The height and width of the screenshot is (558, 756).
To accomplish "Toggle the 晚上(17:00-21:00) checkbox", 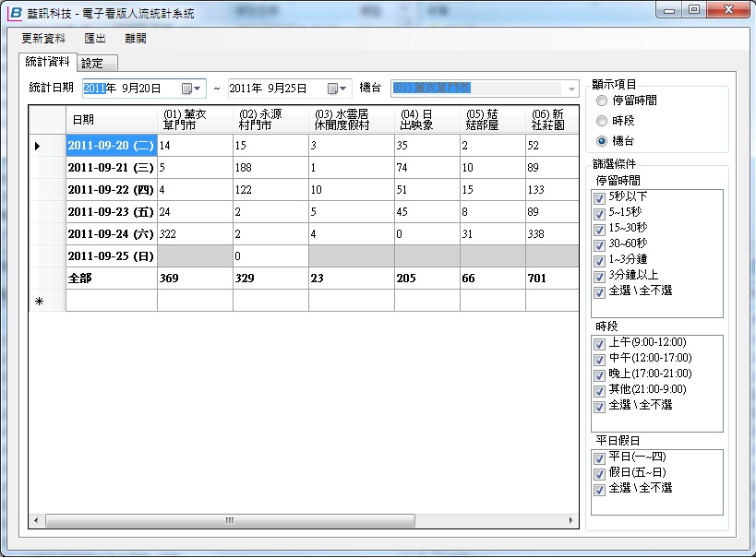I will (x=599, y=375).
